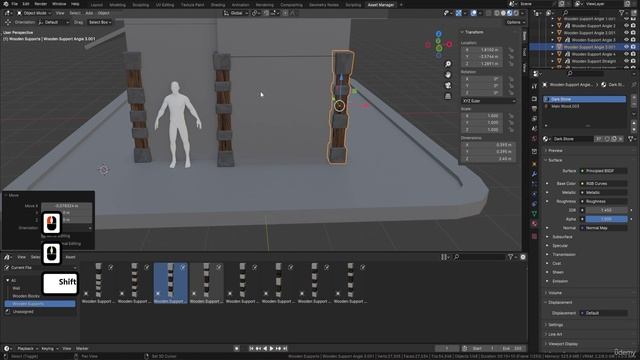Open the Object Data green triangle tab

(x=534, y=213)
